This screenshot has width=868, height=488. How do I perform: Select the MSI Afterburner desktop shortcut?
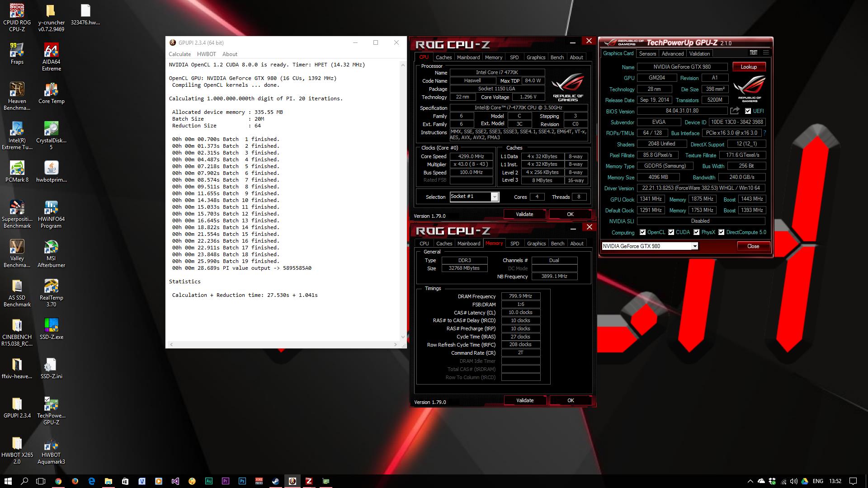click(x=51, y=253)
